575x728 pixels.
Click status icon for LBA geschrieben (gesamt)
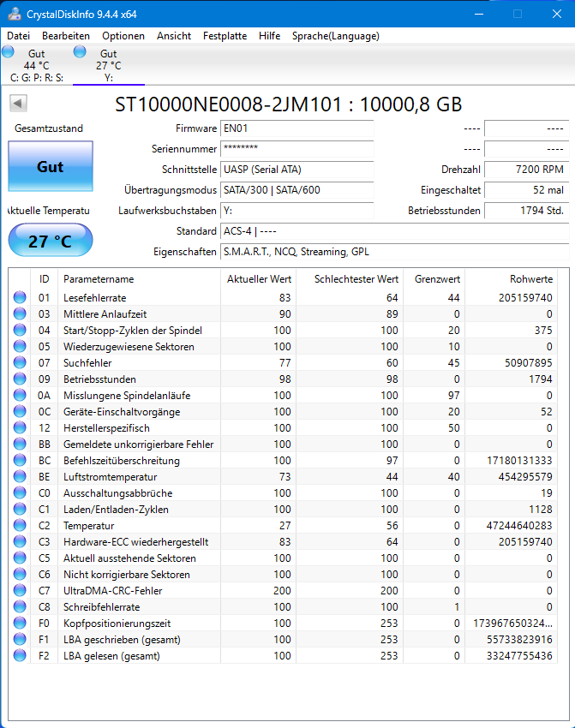(x=20, y=638)
